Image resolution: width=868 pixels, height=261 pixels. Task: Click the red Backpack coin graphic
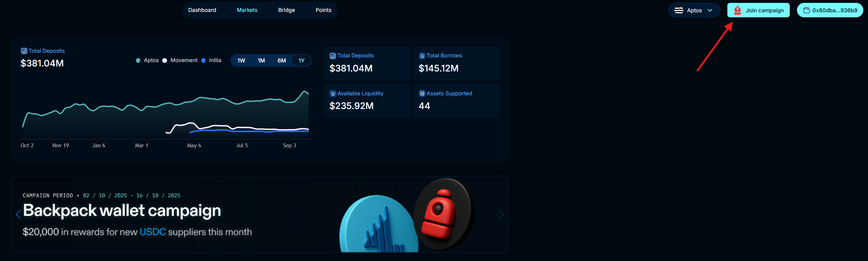tap(442, 214)
